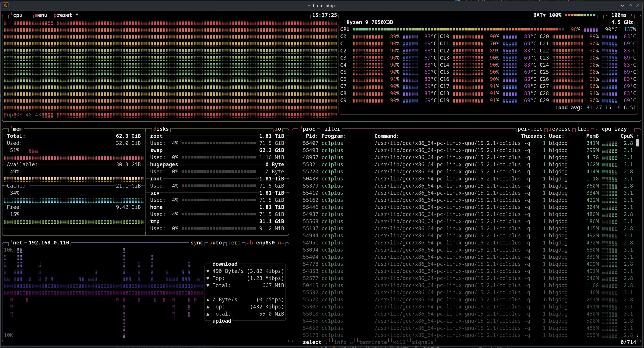Toggle network auto scaling
Viewport: 644px width, 348px height.
click(x=215, y=243)
